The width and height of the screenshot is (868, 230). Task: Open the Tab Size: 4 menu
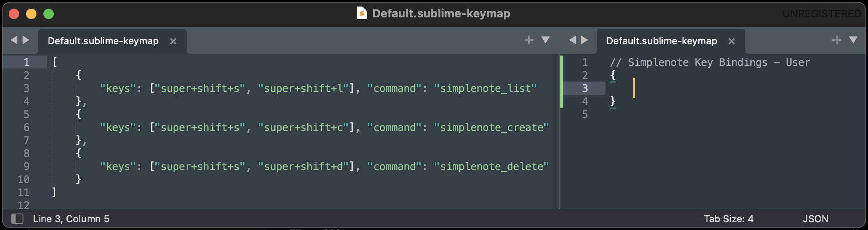[x=729, y=219]
